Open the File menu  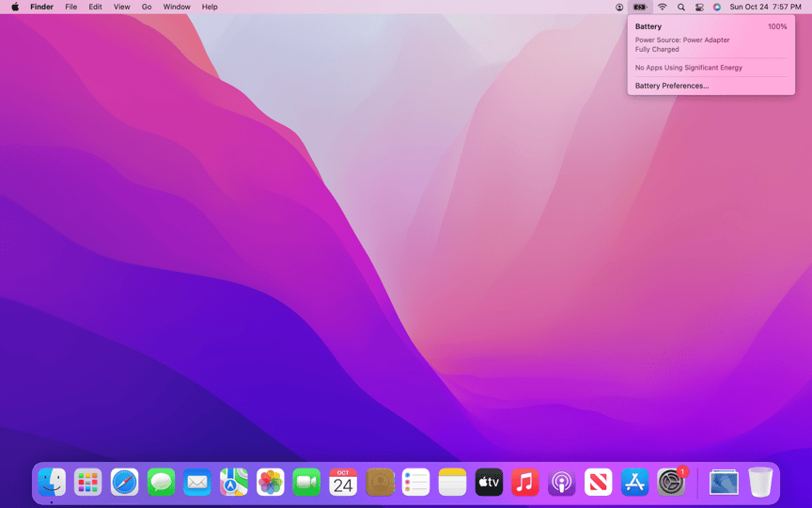pyautogui.click(x=70, y=7)
